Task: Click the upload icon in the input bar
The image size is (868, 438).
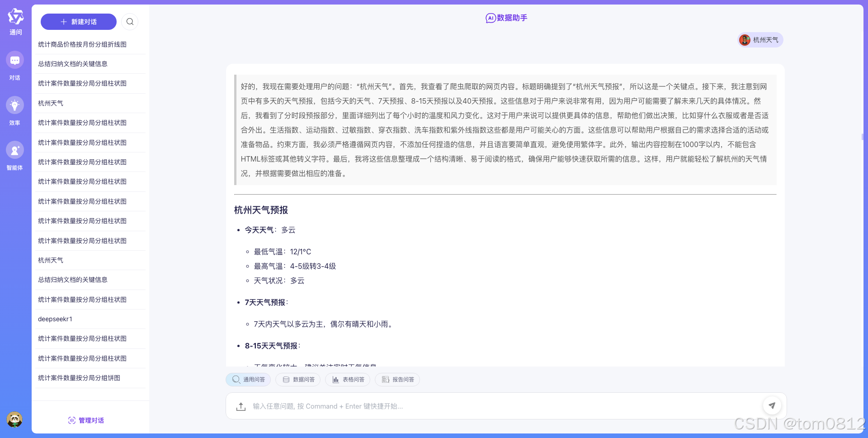Action: 240,406
